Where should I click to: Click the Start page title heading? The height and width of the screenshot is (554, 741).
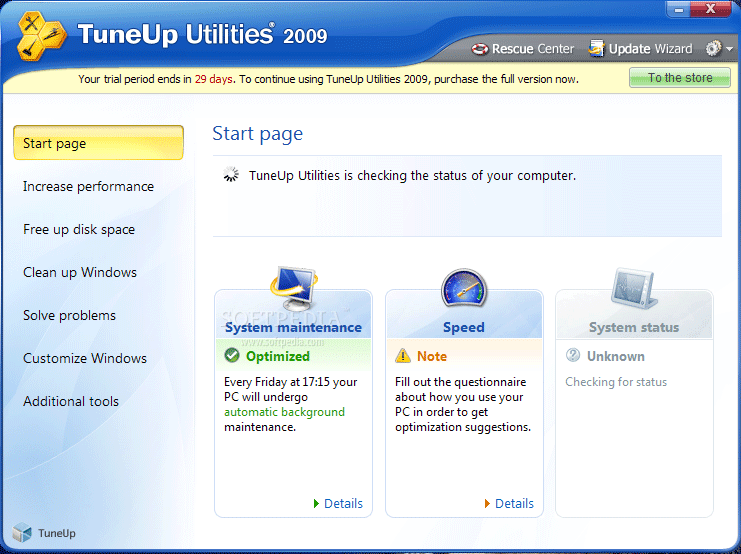257,134
